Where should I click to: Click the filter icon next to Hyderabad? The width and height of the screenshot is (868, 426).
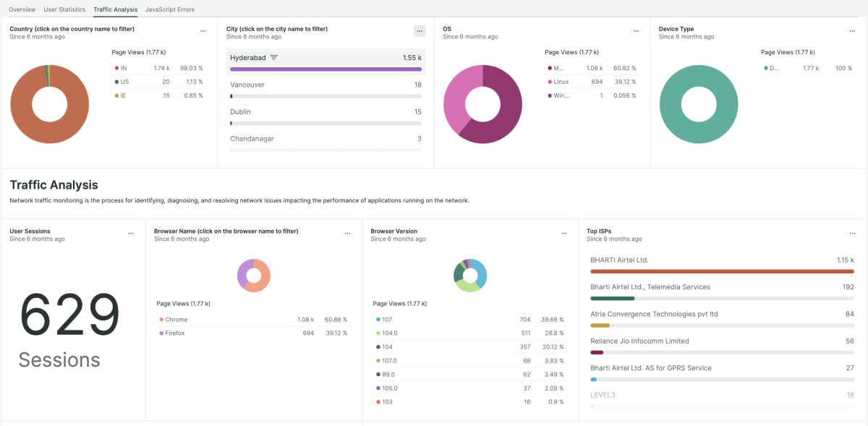coord(274,57)
